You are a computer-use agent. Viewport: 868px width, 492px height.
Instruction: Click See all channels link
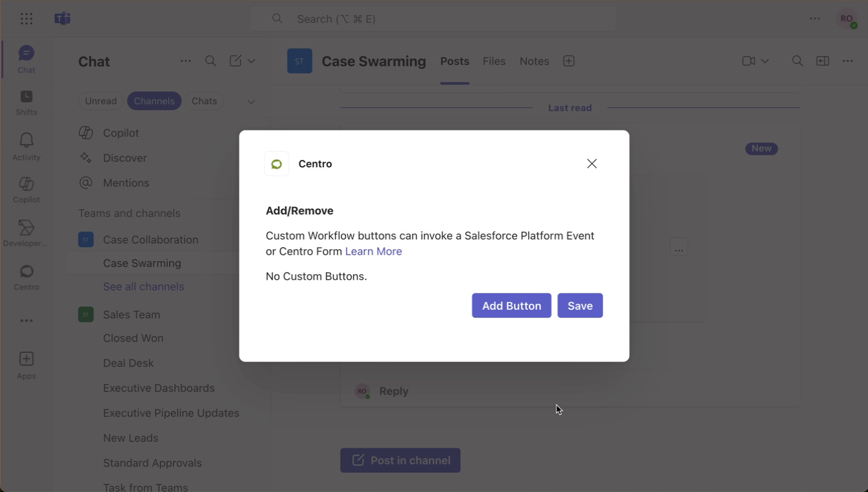click(x=144, y=287)
